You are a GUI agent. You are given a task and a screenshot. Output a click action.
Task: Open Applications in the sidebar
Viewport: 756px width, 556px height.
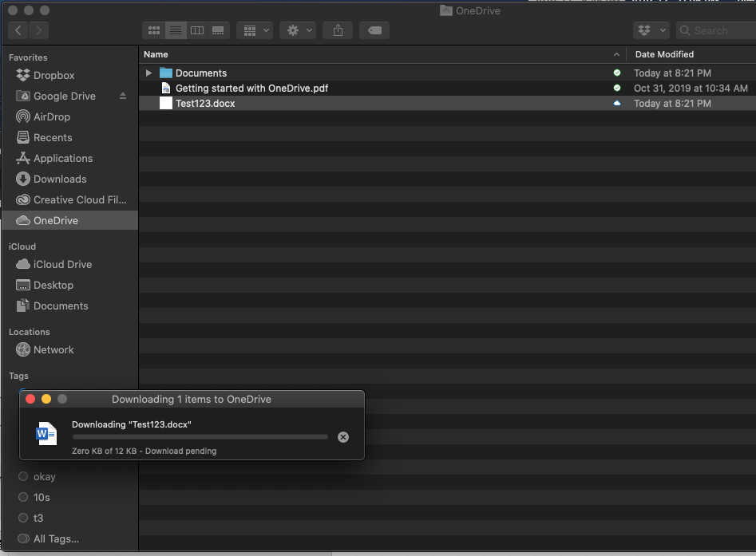coord(63,158)
